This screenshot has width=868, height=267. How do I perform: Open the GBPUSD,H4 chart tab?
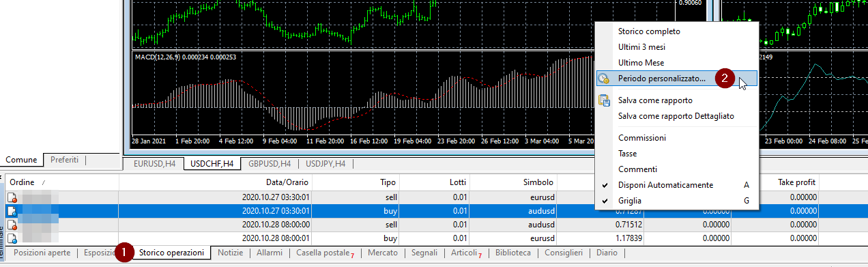click(x=270, y=164)
